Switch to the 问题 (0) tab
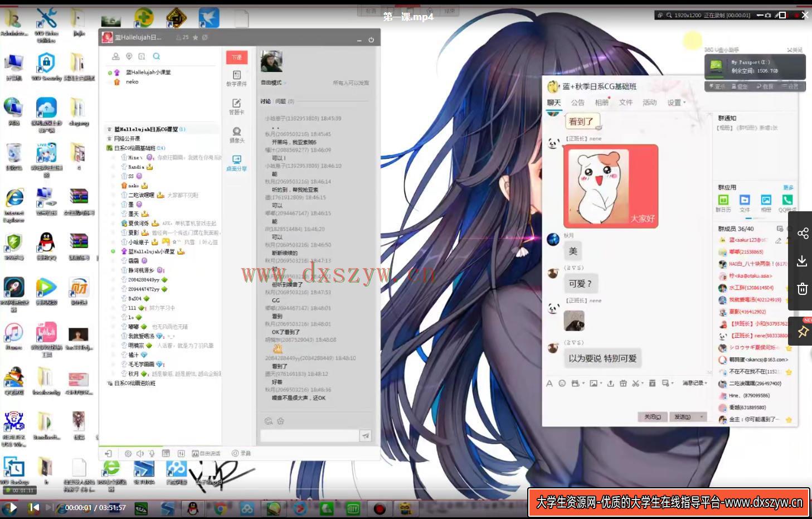The height and width of the screenshot is (519, 812). pos(284,101)
